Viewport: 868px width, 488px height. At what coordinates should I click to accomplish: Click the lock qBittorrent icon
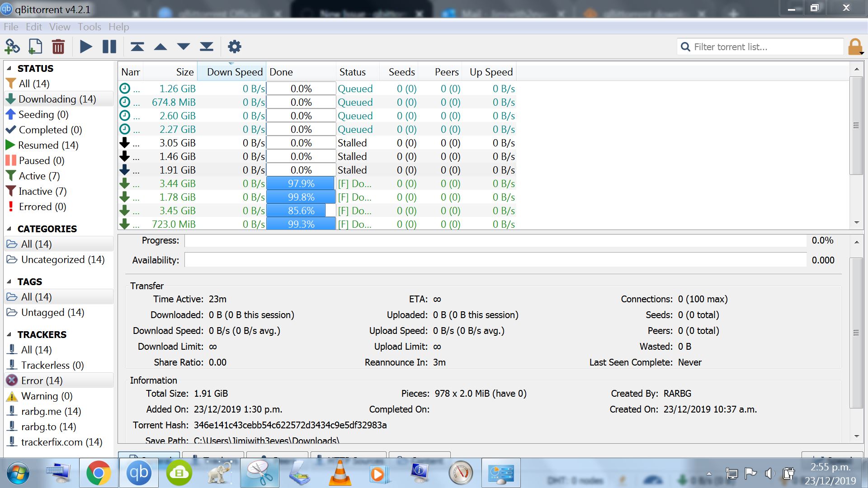click(855, 47)
